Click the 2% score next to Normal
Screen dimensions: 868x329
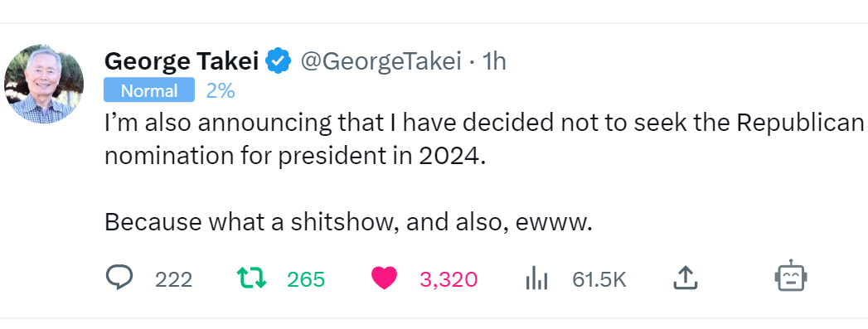pyautogui.click(x=221, y=90)
